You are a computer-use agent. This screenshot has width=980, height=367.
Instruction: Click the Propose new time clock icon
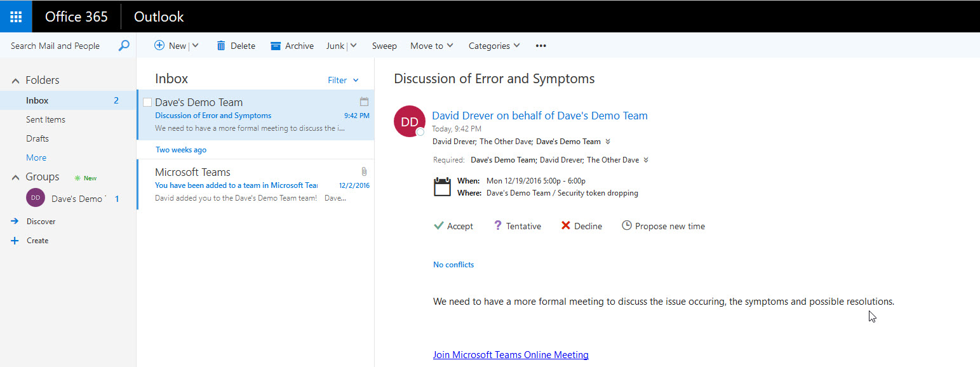pyautogui.click(x=627, y=225)
